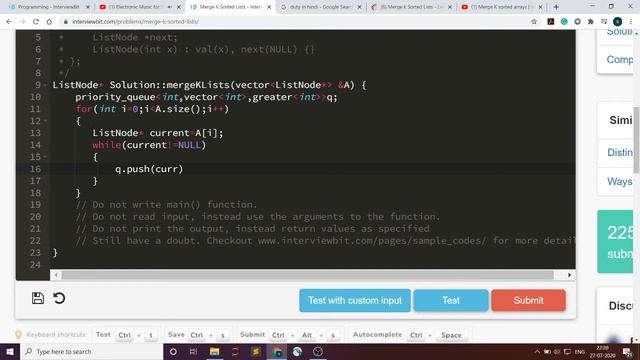
Task: Open Task View in the taskbar
Action: 193,351
